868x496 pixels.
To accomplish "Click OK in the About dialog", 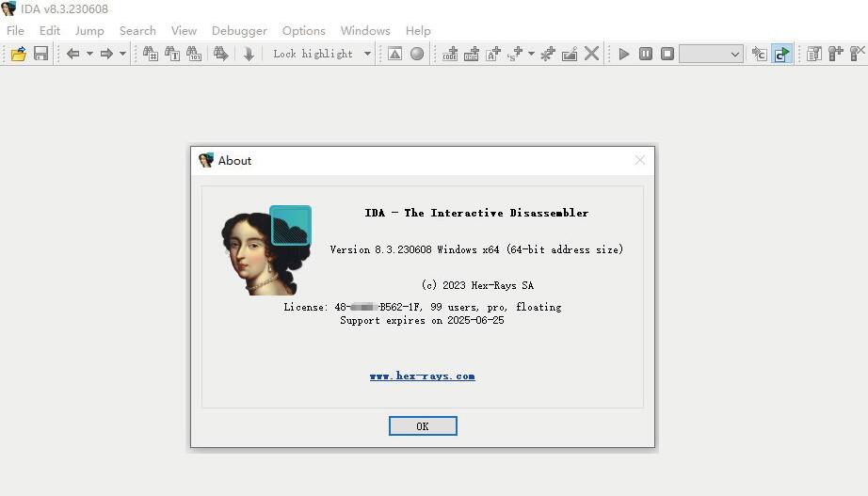I will (423, 426).
